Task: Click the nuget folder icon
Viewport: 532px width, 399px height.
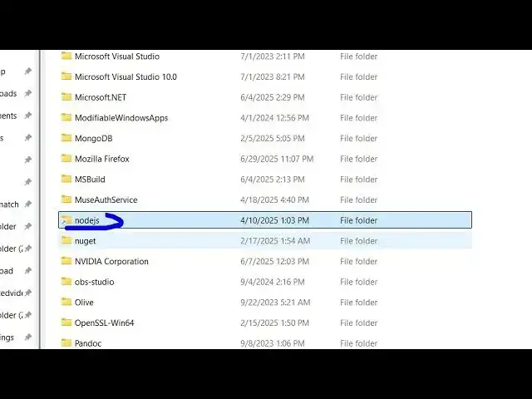Action: click(66, 240)
